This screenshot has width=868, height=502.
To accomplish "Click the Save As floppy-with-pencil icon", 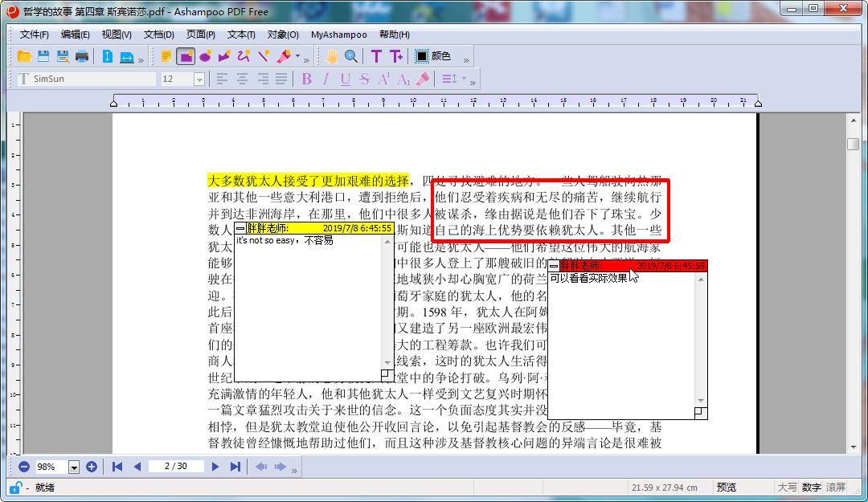I will point(63,56).
